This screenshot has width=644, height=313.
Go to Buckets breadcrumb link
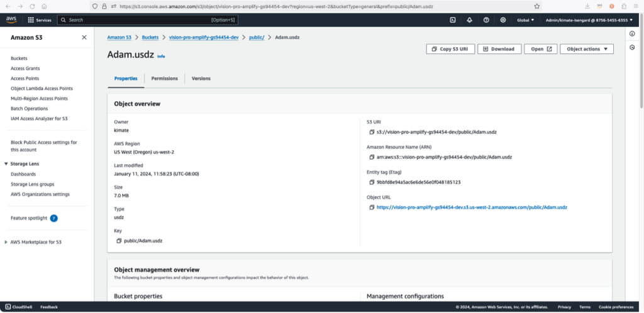point(150,37)
